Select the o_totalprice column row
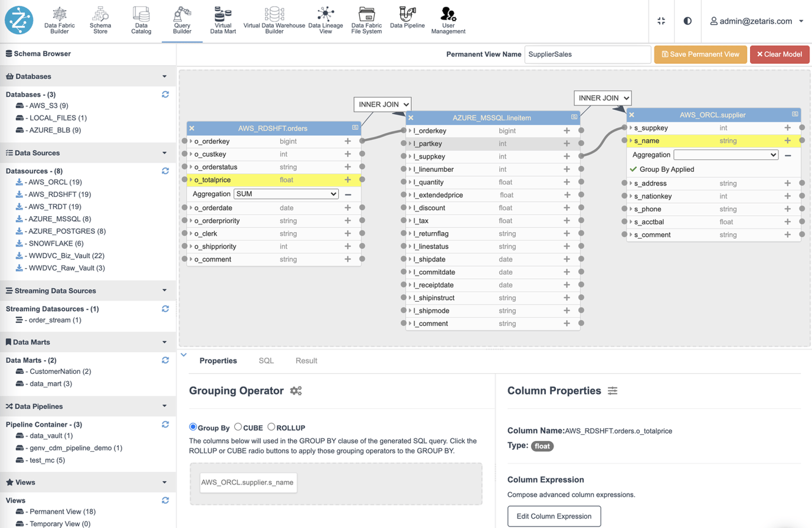This screenshot has width=812, height=528. pyautogui.click(x=274, y=180)
